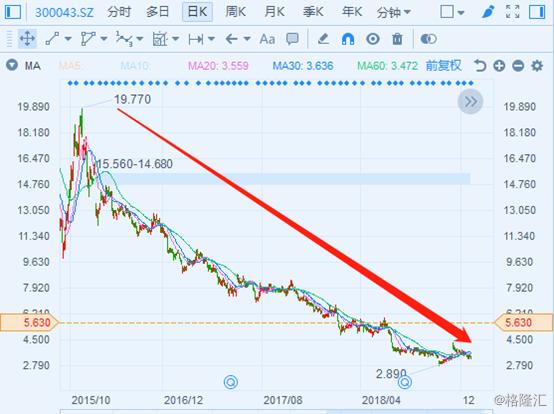
Task: Click the 前复权 adjustment link
Action: pyautogui.click(x=443, y=65)
